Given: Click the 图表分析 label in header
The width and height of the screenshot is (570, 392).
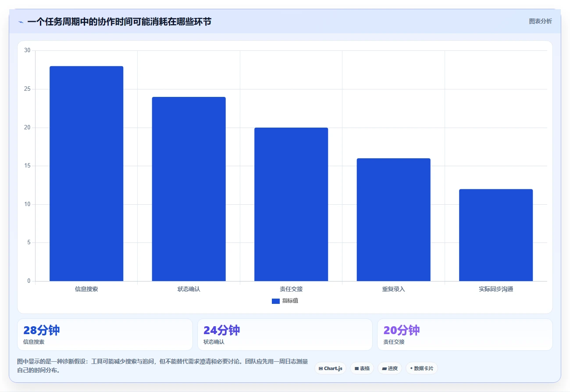Looking at the screenshot, I should click(540, 21).
